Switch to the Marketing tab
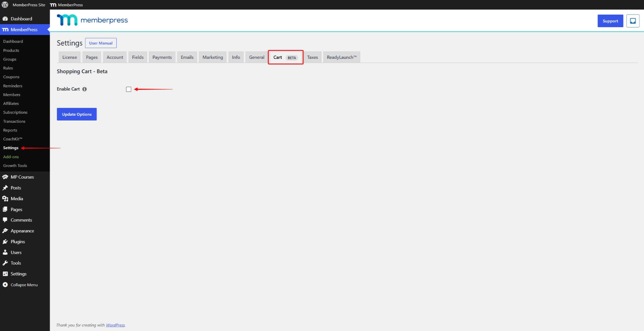 (213, 57)
